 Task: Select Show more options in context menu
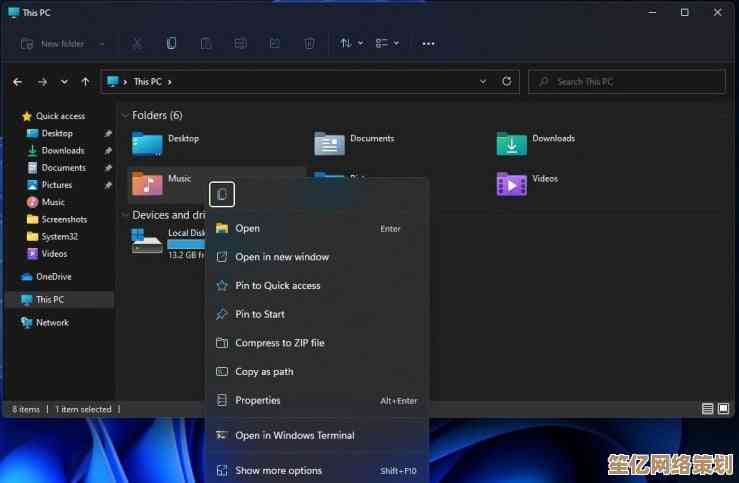(278, 471)
